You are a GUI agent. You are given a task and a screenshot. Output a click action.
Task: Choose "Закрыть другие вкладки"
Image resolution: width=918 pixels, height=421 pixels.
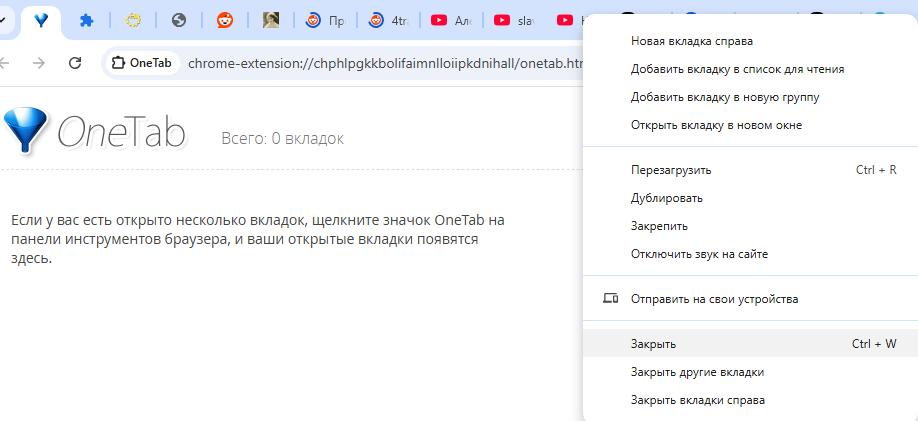point(751,372)
